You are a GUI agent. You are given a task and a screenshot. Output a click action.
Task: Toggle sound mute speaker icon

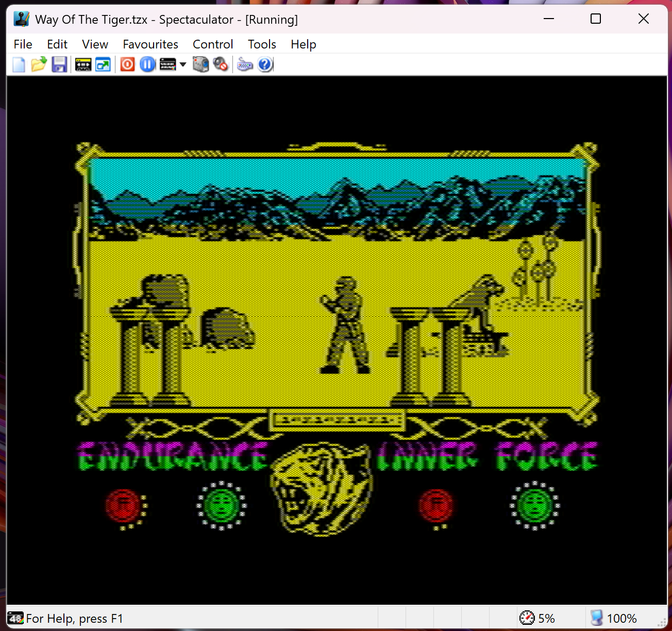click(x=221, y=65)
